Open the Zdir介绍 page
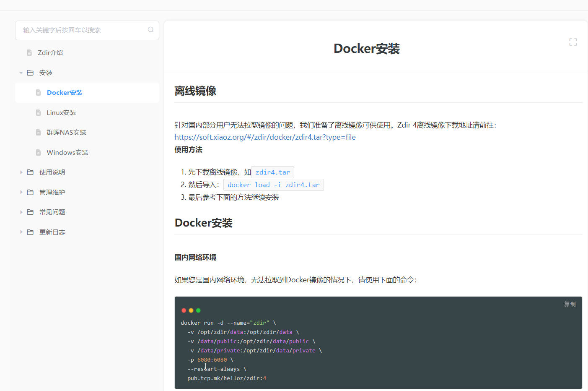Viewport: 588px width, 391px height. [x=50, y=52]
